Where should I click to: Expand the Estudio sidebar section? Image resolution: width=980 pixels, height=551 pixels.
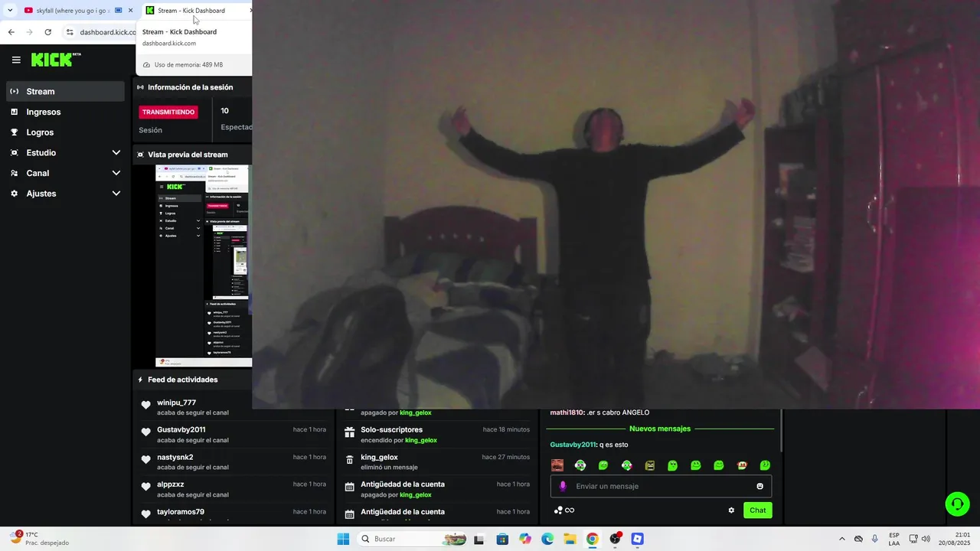65,152
